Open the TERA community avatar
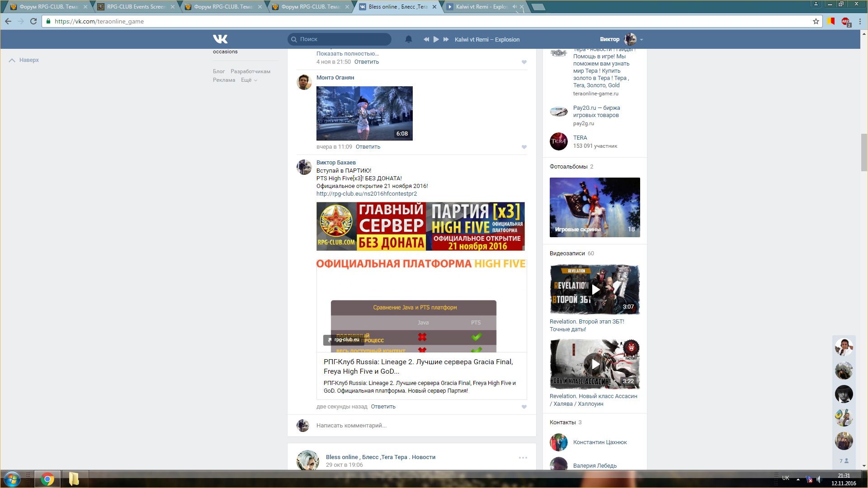Screen dimensions: 868x488 coord(558,141)
